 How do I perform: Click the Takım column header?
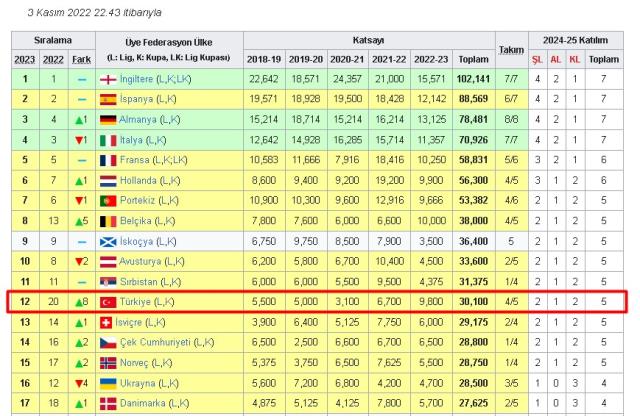pos(511,50)
